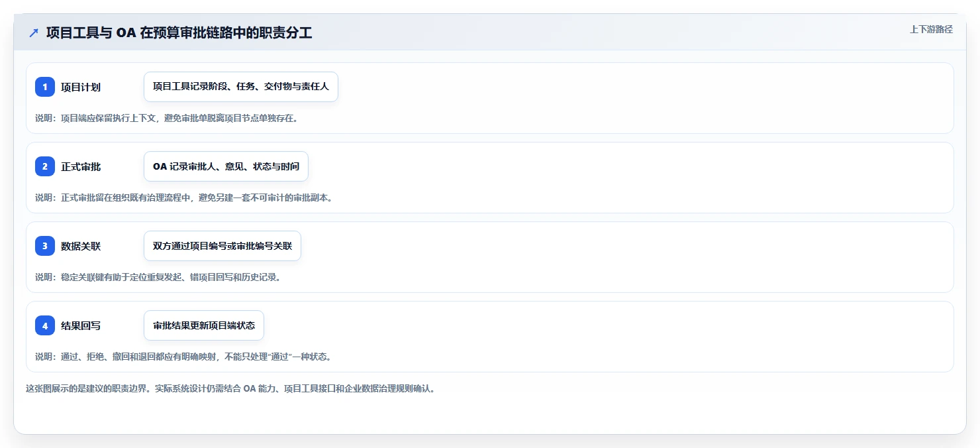Viewport: 980px width, 448px height.
Task: Click the arrow icon beside the title
Action: tap(34, 32)
